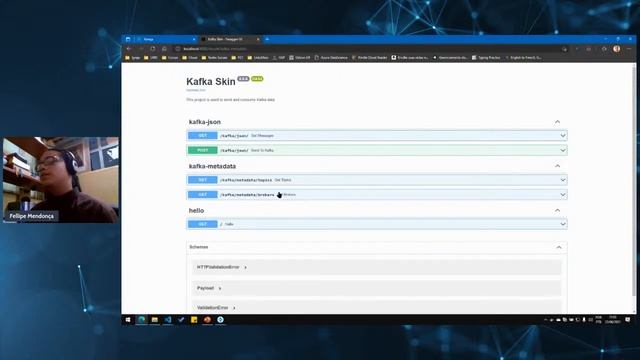Open Microsoft Edge from the taskbar
This screenshot has height=360, width=640.
click(142, 320)
